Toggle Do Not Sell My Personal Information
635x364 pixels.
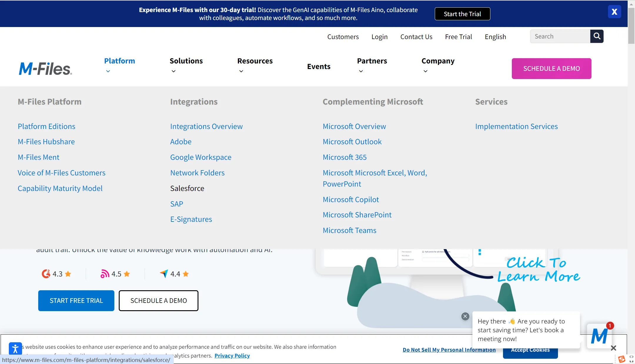[449, 350]
